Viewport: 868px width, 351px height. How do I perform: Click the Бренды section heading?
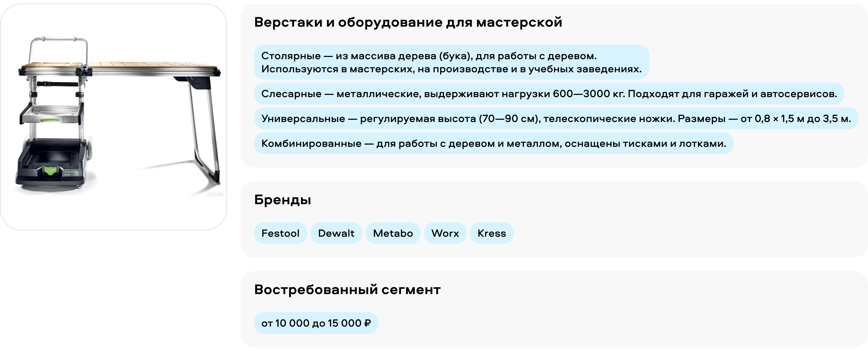[x=282, y=200]
